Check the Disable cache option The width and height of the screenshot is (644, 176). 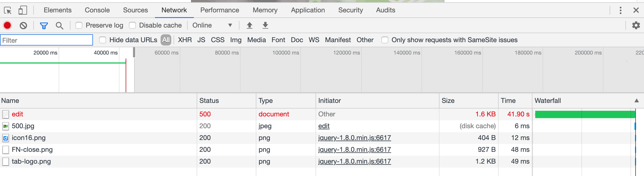pos(132,25)
